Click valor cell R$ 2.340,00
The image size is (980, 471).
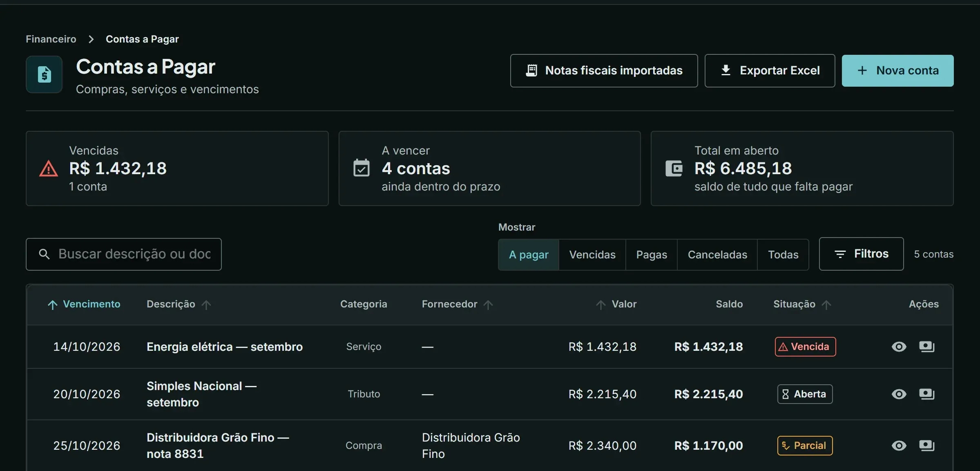tap(602, 446)
